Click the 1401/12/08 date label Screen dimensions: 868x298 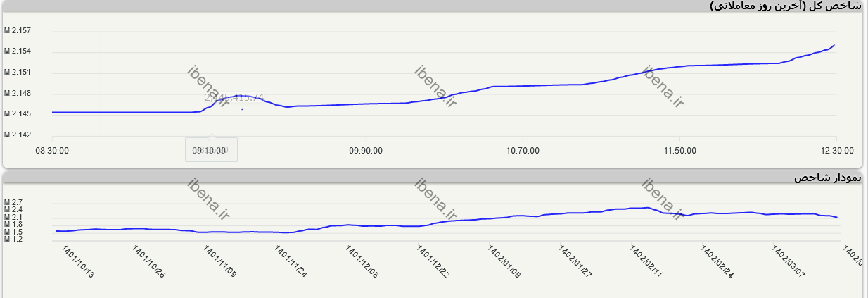coord(362,262)
